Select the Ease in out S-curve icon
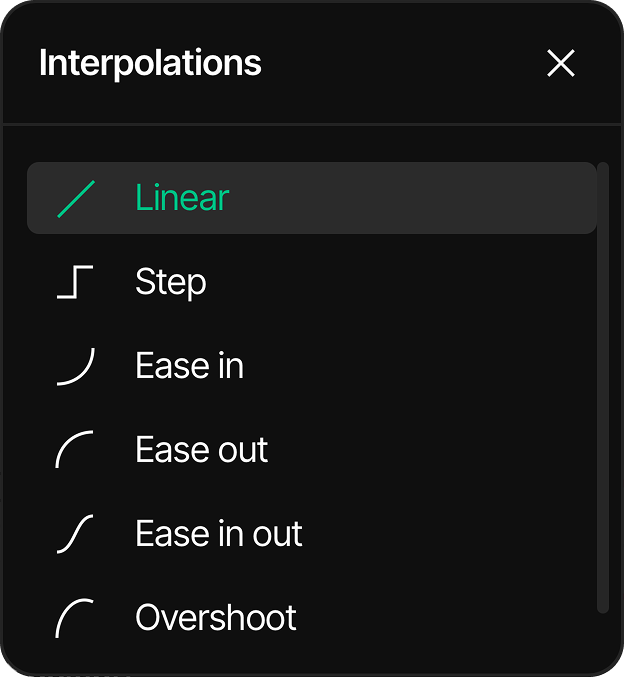Image resolution: width=624 pixels, height=677 pixels. [x=75, y=534]
